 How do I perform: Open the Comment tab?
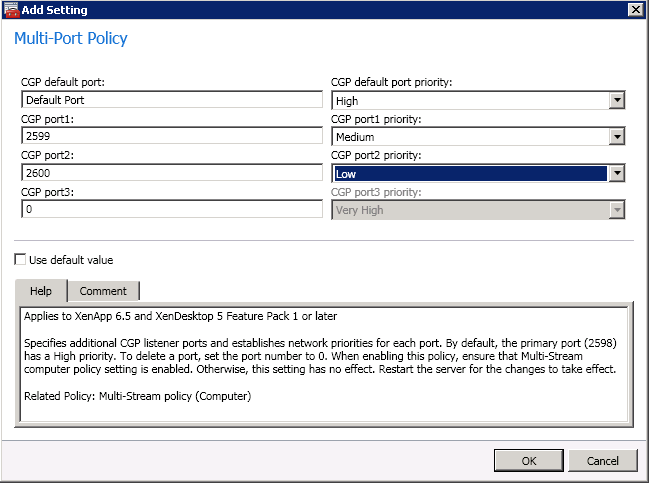click(x=103, y=291)
